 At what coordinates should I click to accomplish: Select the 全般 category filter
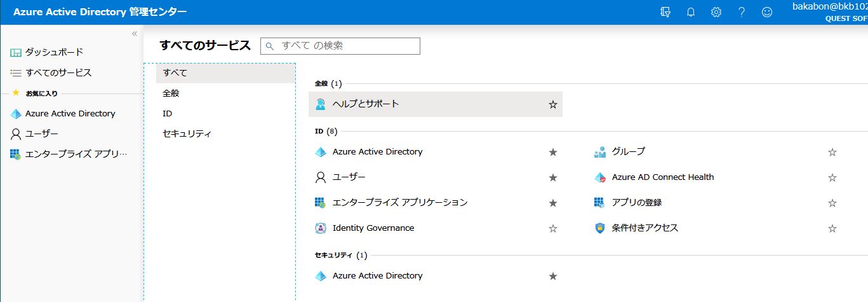pyautogui.click(x=225, y=93)
